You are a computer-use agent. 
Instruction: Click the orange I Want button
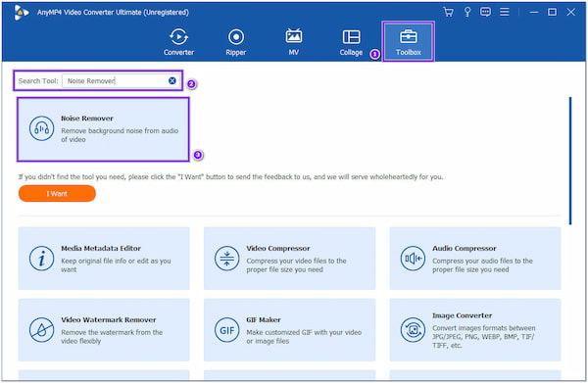tap(57, 193)
